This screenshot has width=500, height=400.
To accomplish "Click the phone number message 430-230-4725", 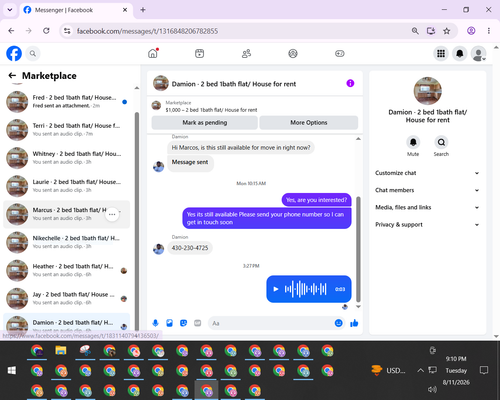I will [190, 248].
